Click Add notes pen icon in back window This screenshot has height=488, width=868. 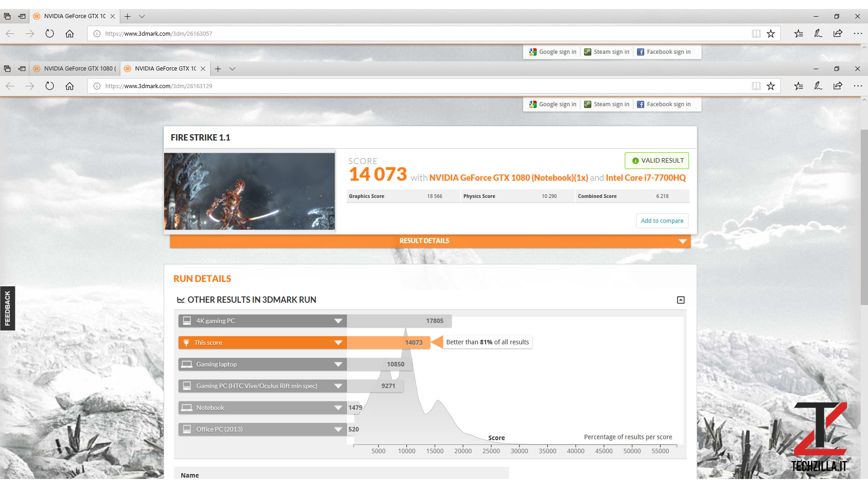(818, 33)
